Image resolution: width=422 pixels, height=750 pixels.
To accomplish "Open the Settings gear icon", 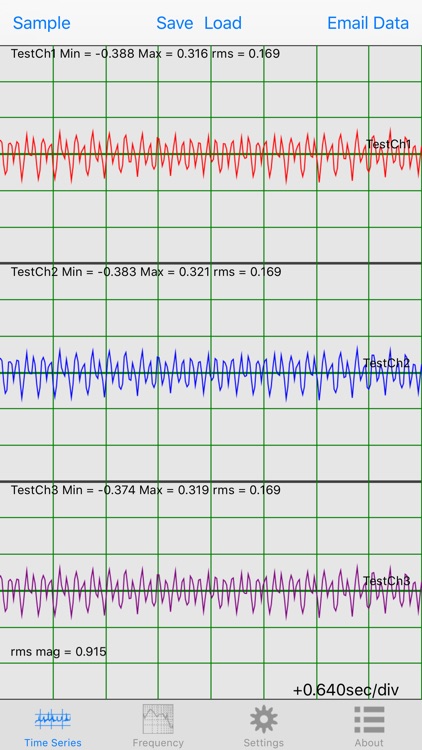I will coord(264,718).
